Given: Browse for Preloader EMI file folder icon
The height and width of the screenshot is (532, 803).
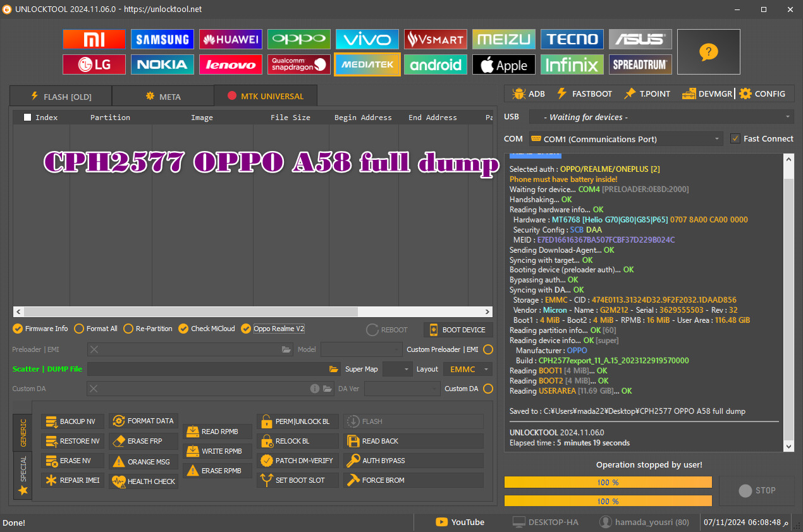Looking at the screenshot, I should click(286, 349).
